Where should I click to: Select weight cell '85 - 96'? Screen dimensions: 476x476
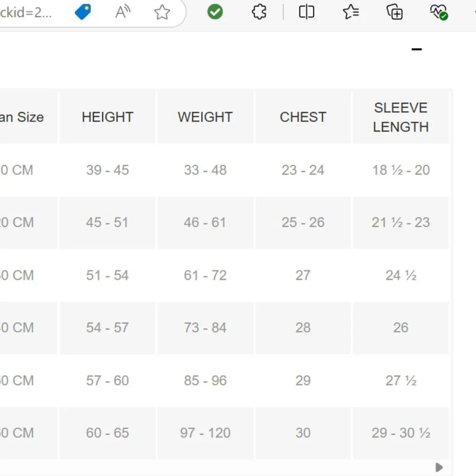205,381
